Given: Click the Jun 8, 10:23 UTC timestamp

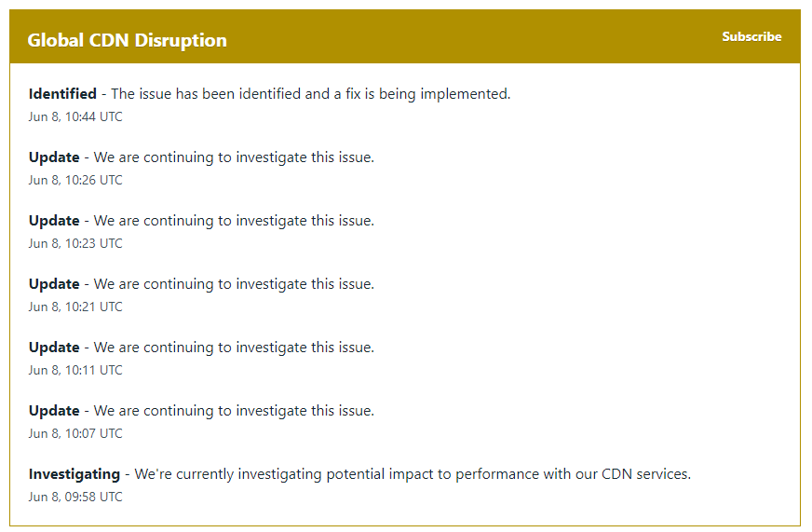Looking at the screenshot, I should [x=75, y=243].
